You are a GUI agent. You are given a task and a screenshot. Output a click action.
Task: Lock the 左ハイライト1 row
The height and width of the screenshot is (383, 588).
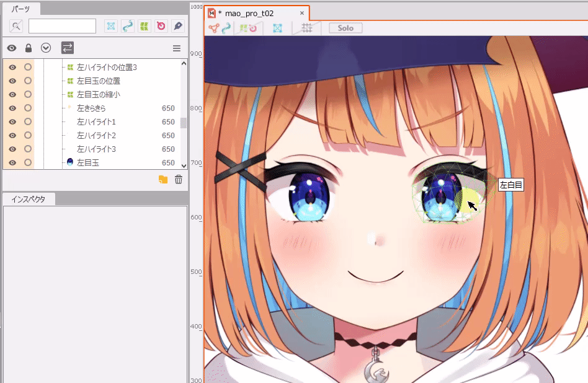[x=28, y=121]
